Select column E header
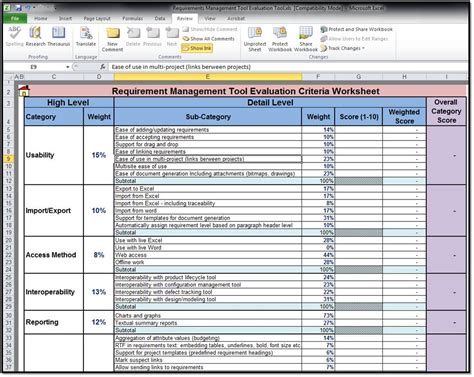Screen dimensions: 474x377 pos(208,77)
